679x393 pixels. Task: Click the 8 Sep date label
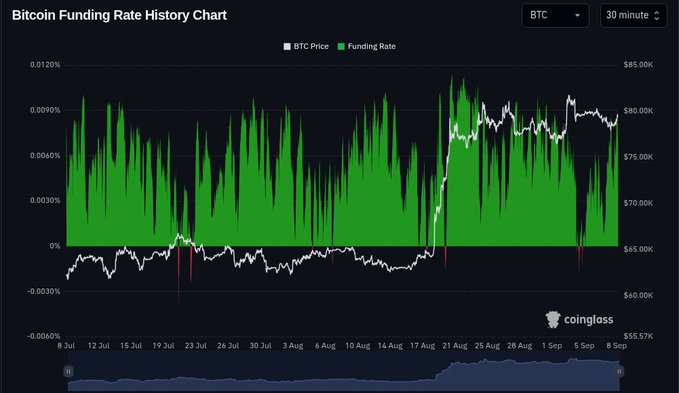pos(617,346)
